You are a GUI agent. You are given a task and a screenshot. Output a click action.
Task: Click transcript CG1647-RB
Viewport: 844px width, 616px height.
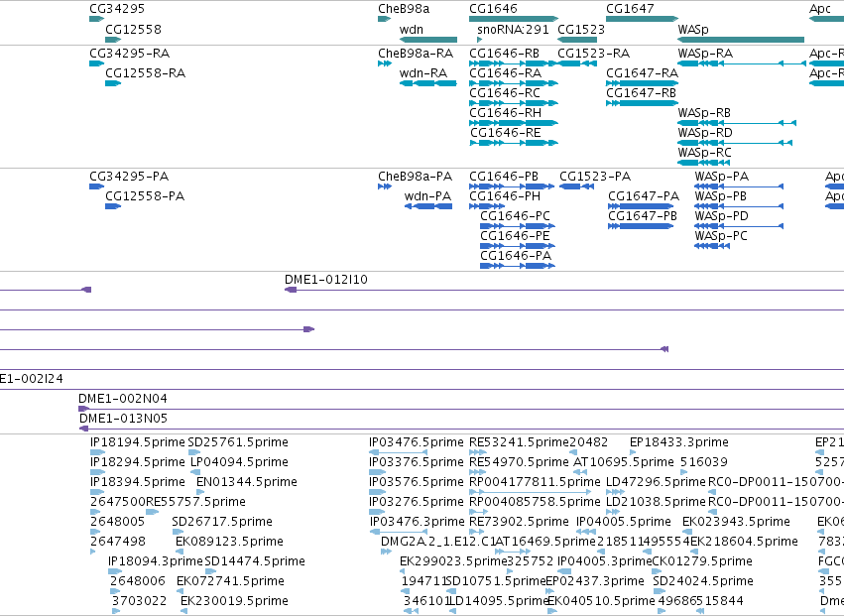coord(642,103)
